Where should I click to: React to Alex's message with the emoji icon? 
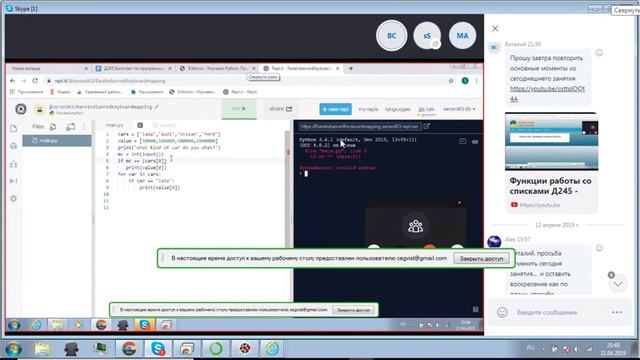pos(599,248)
